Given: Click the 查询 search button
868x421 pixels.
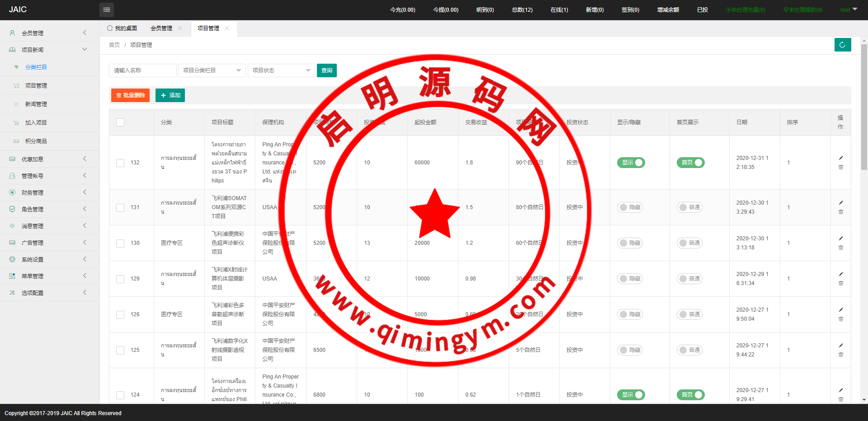Looking at the screenshot, I should coord(326,70).
